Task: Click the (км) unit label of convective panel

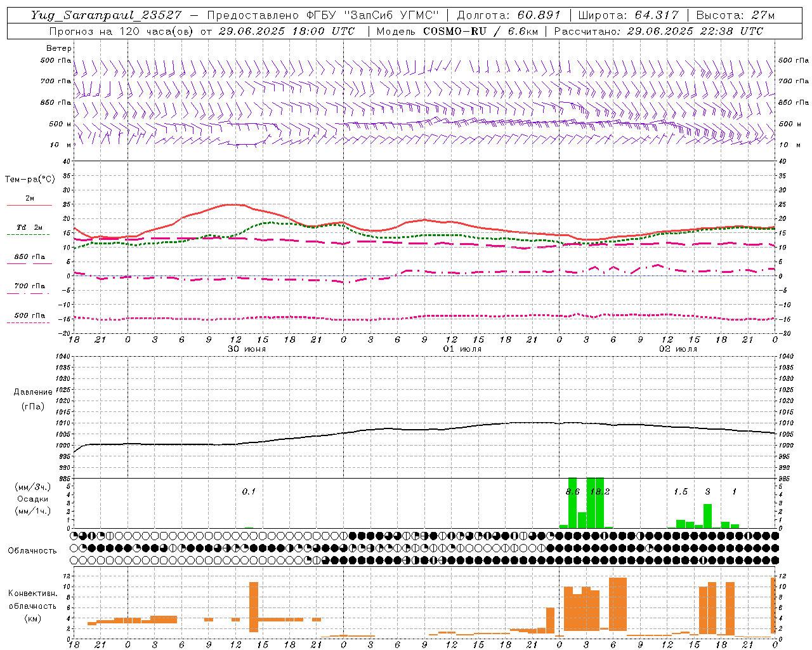Action: 32,618
